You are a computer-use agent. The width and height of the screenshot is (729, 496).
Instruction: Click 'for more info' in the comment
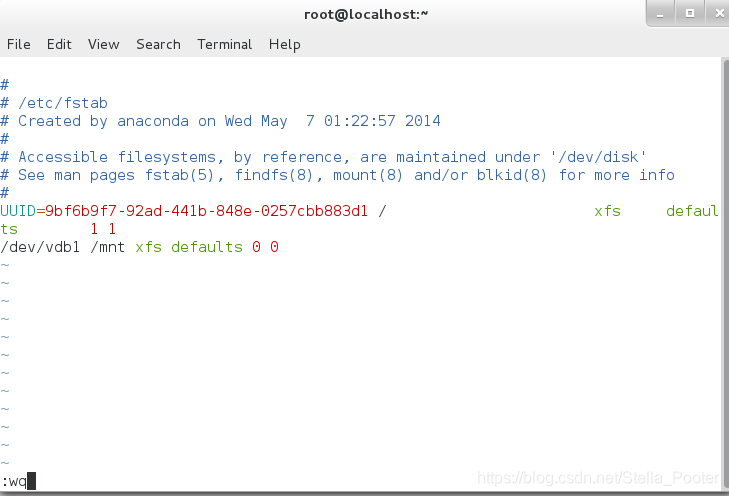(x=616, y=175)
